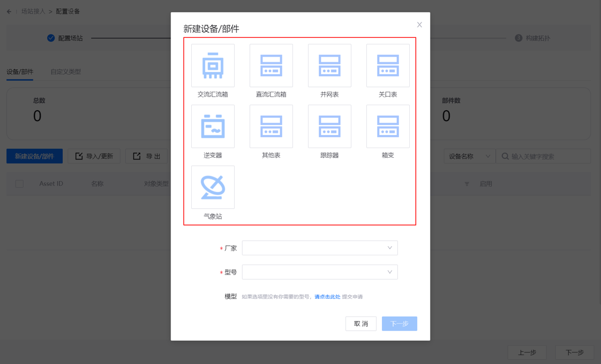Toggle the select-all checkbox in table header
This screenshot has height=364, width=601.
click(19, 184)
